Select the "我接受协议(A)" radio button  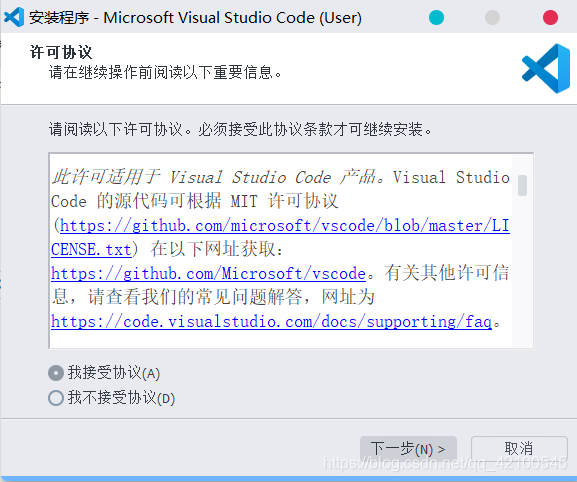[56, 373]
